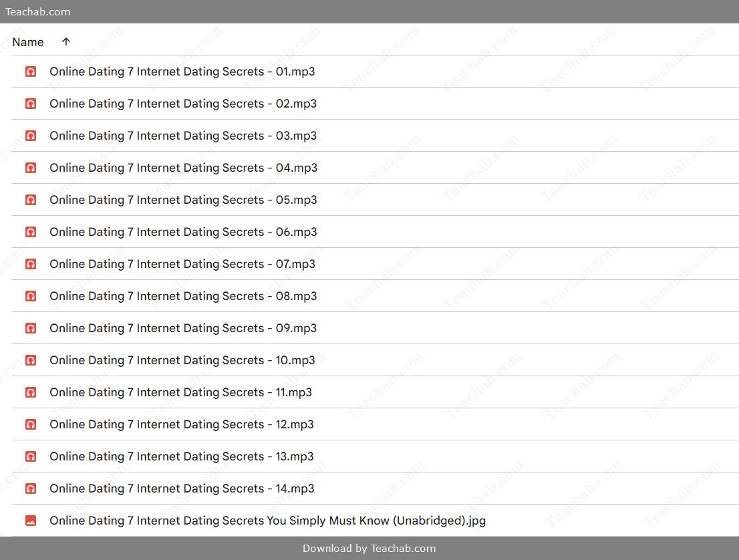Sort by the Name column header
This screenshot has width=739, height=560.
click(28, 42)
